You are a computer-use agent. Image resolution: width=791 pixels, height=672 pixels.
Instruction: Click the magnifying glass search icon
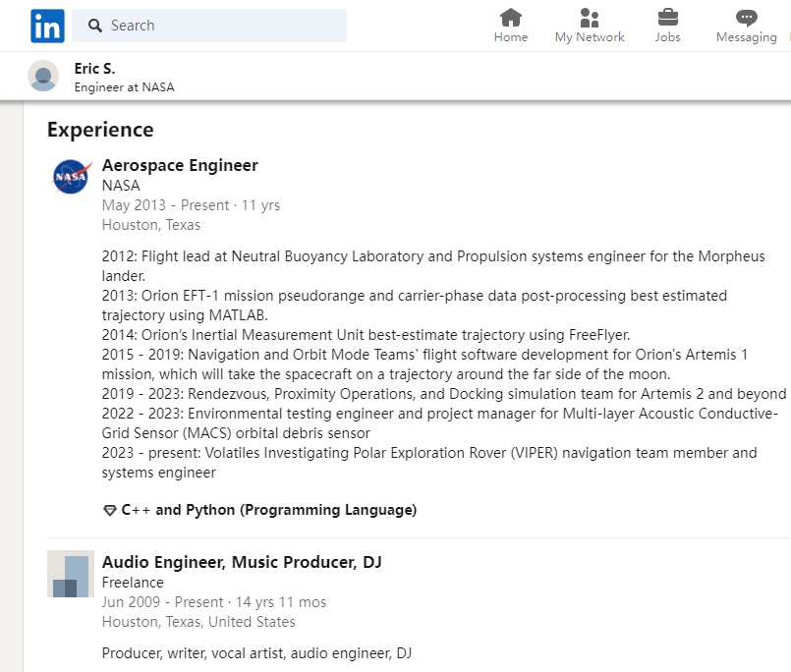coord(95,26)
